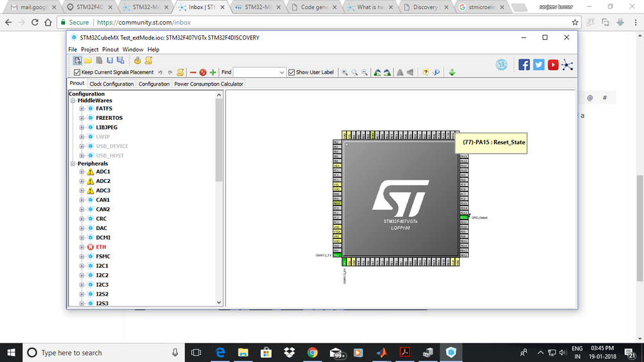The height and width of the screenshot is (362, 644).
Task: Expand the CAN1 peripheral node
Action: point(82,200)
